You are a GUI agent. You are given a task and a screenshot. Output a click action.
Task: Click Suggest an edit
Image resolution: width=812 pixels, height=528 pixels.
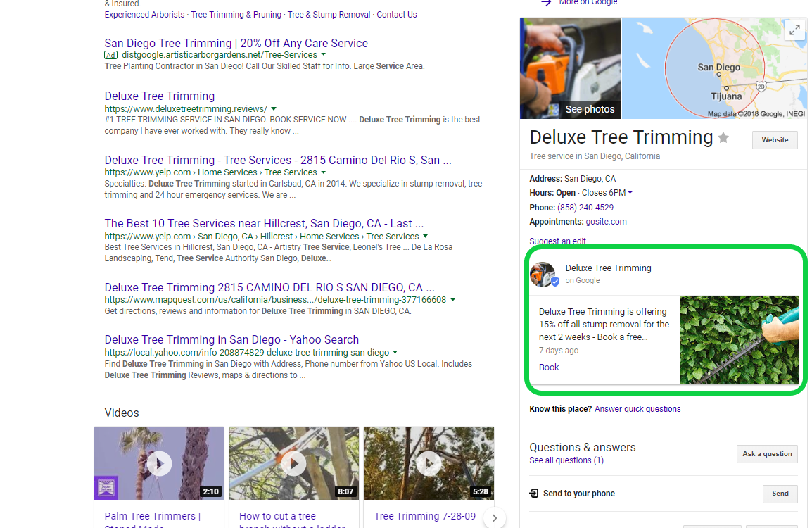click(557, 241)
